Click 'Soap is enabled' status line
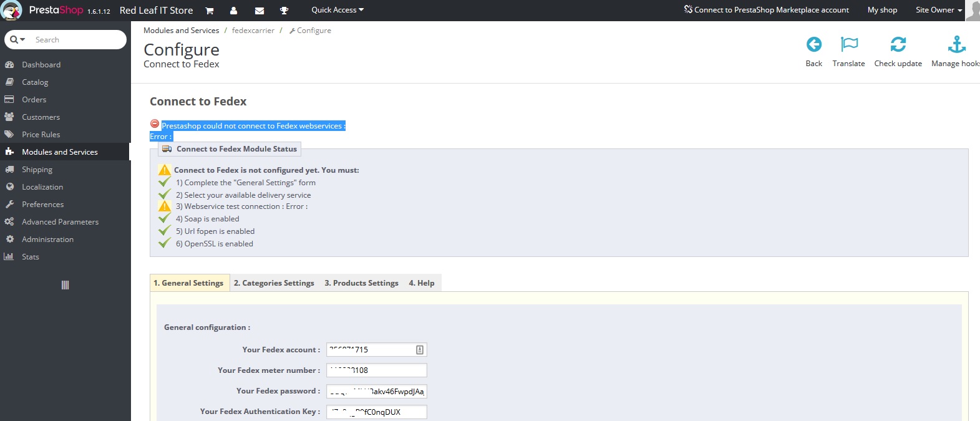 coord(208,219)
